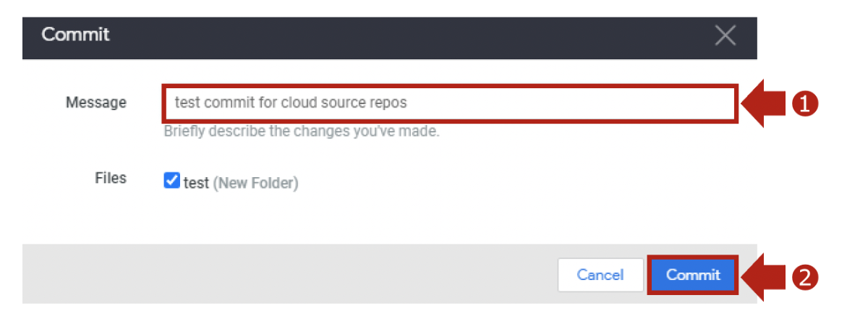Click the '(New Folder)' status text
This screenshot has width=868, height=324.
[255, 183]
